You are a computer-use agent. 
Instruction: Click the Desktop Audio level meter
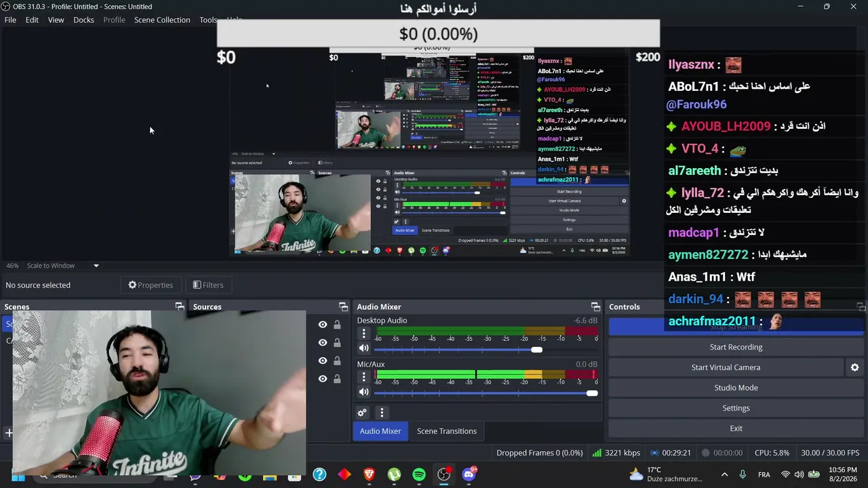pos(487,331)
